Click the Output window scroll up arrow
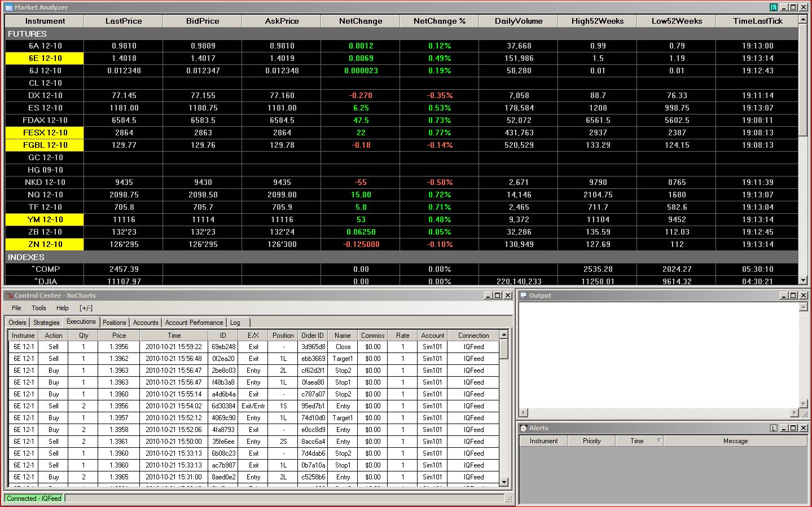The width and height of the screenshot is (812, 507). click(x=804, y=307)
